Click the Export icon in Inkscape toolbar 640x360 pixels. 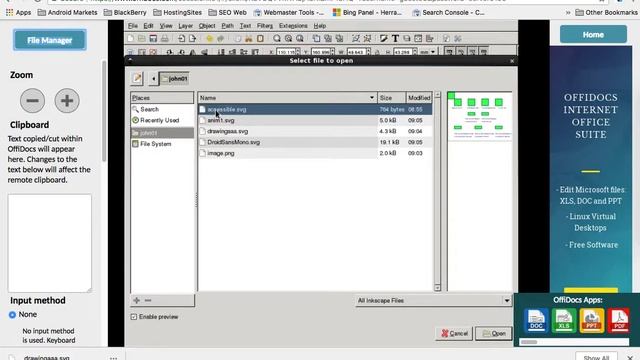[192, 38]
